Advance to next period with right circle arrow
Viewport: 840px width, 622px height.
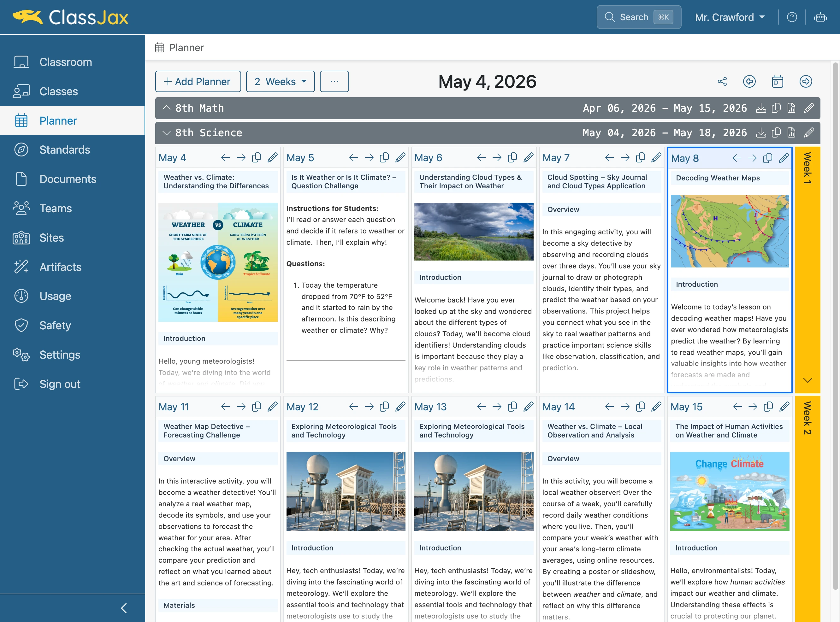tap(806, 81)
